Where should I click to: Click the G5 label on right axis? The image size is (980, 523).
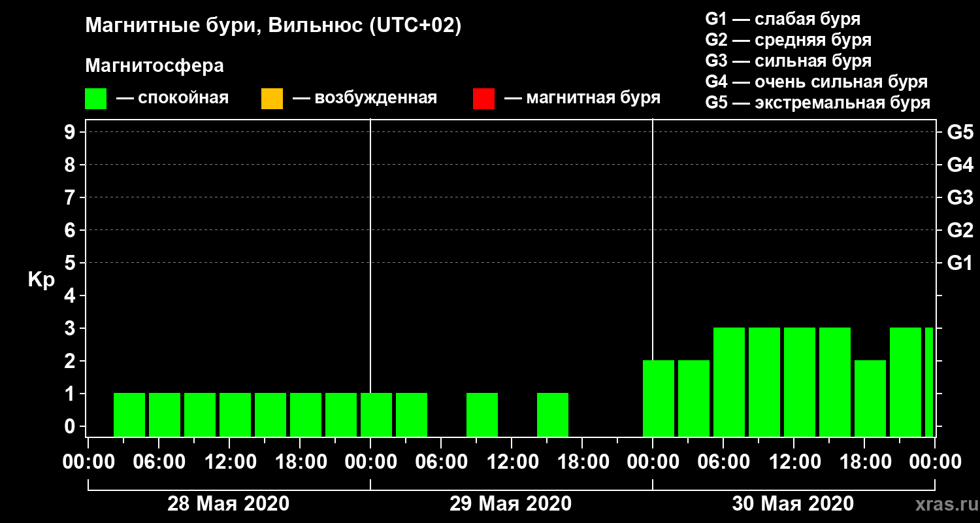coord(960,133)
